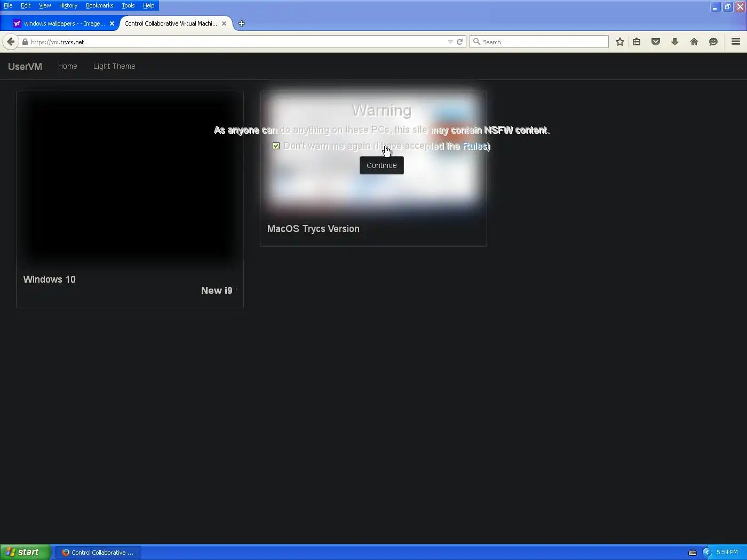Open the Firefox hamburger menu
Viewport: 747px width, 560px height.
736,42
